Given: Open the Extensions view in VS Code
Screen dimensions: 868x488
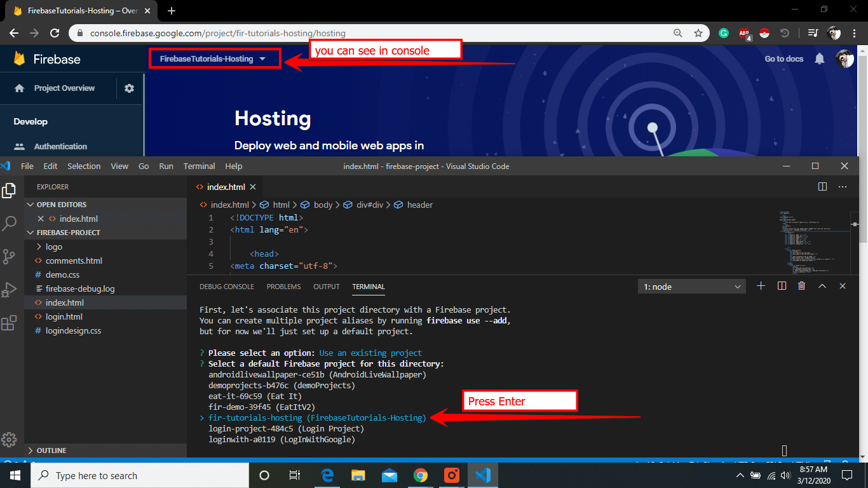Looking at the screenshot, I should (x=9, y=323).
